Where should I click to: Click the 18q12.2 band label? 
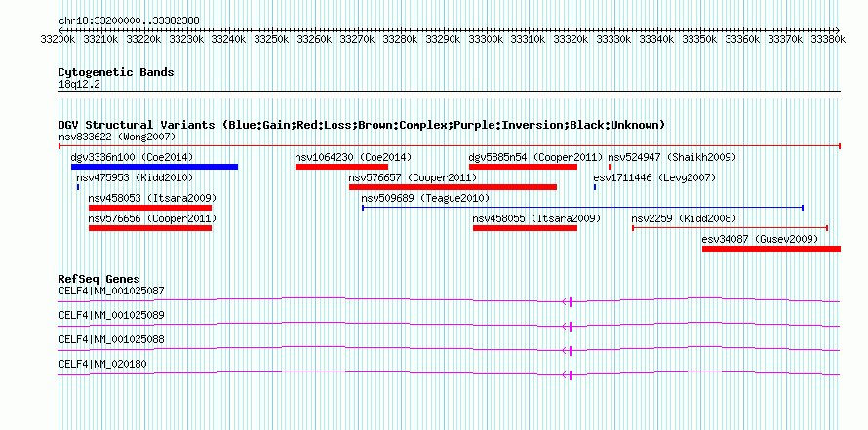79,84
